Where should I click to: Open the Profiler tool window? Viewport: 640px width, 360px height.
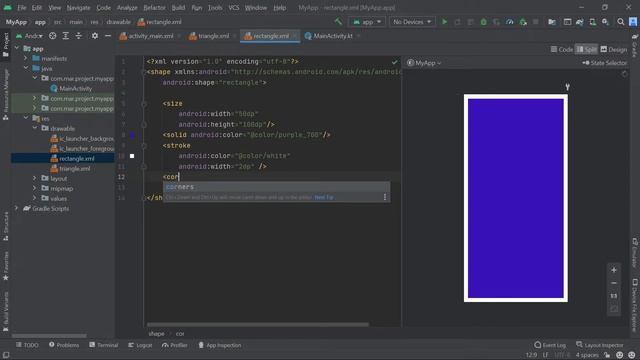tap(174, 345)
